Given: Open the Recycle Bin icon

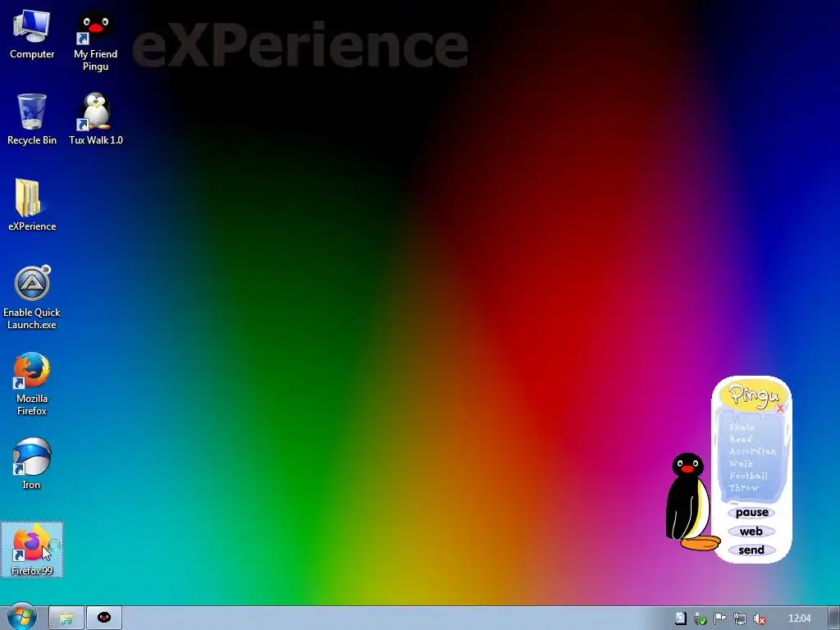Looking at the screenshot, I should point(32,119).
